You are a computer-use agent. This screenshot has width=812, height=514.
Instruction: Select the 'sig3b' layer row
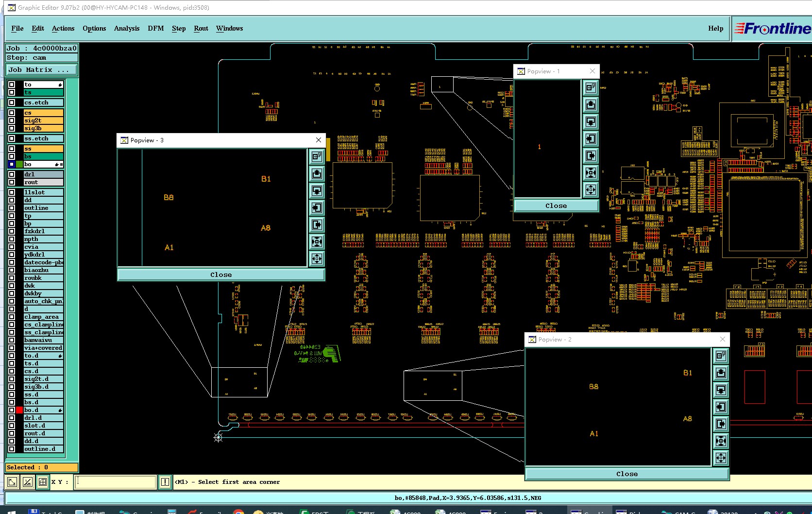pos(44,128)
